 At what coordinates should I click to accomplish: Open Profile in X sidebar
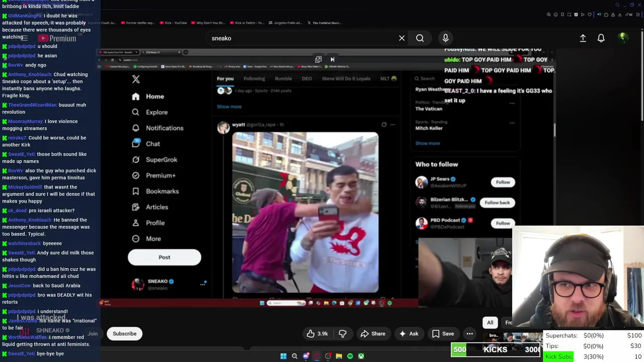tap(148, 223)
